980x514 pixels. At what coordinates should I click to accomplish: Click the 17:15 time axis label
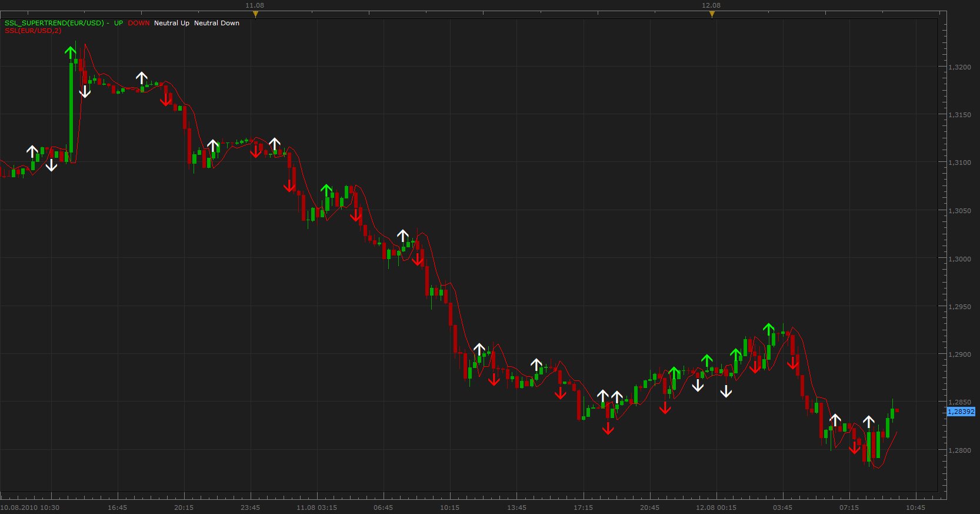click(583, 508)
